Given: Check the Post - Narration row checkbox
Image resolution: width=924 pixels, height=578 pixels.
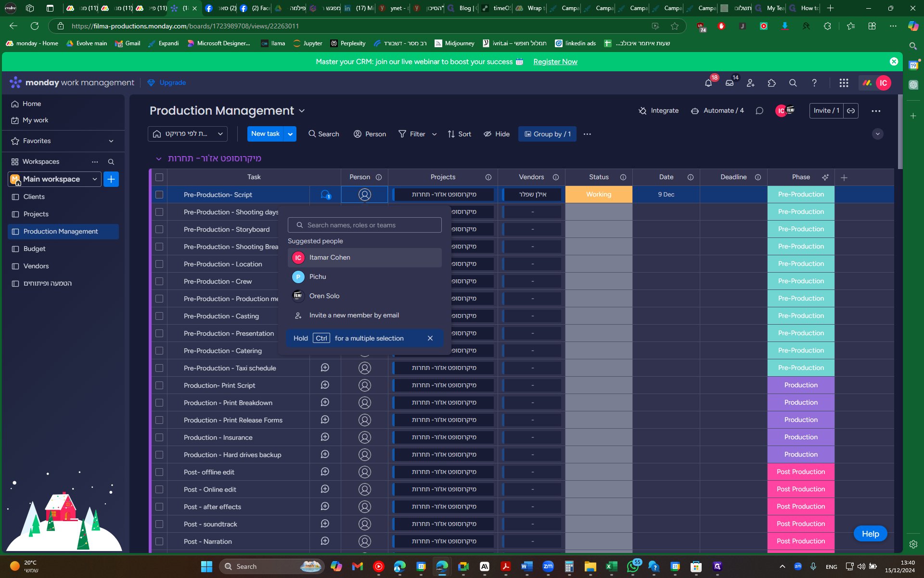Looking at the screenshot, I should tap(159, 541).
